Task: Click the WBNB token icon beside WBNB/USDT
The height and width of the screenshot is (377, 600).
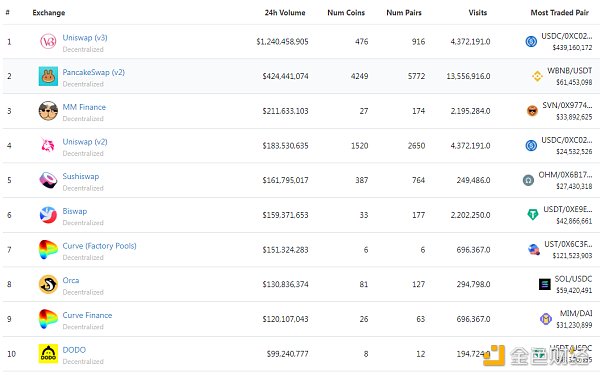Action: point(537,76)
